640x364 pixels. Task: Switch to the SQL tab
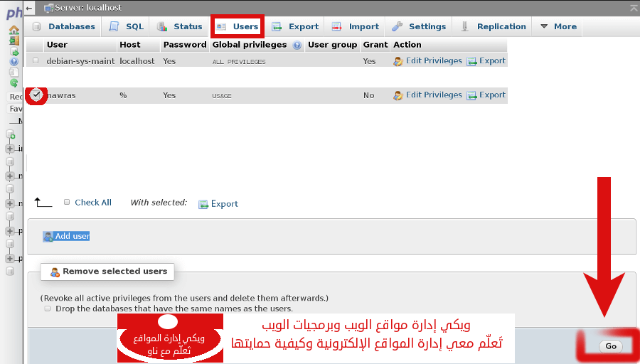click(x=126, y=26)
